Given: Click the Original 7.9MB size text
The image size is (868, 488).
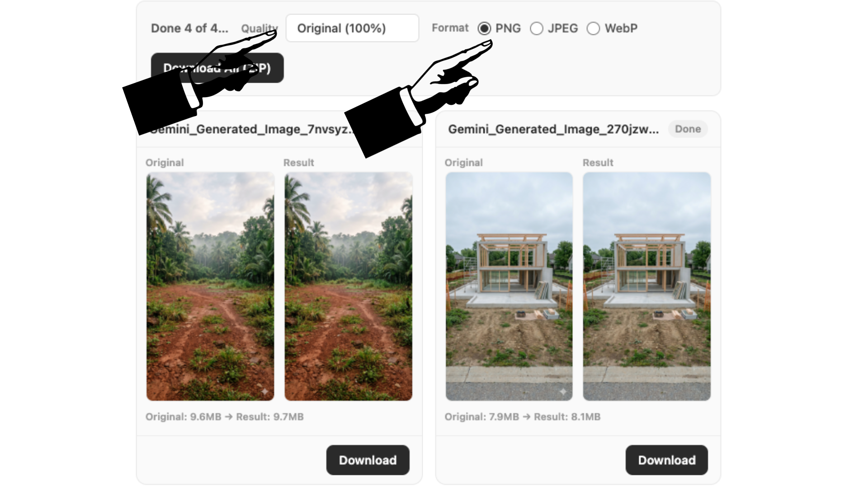Looking at the screenshot, I should coord(481,417).
